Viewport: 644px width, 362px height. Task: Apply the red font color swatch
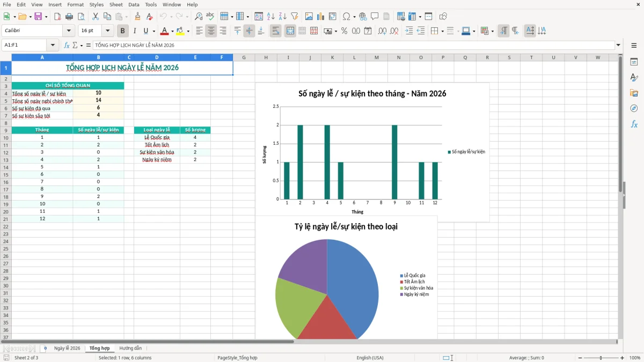pos(165,31)
